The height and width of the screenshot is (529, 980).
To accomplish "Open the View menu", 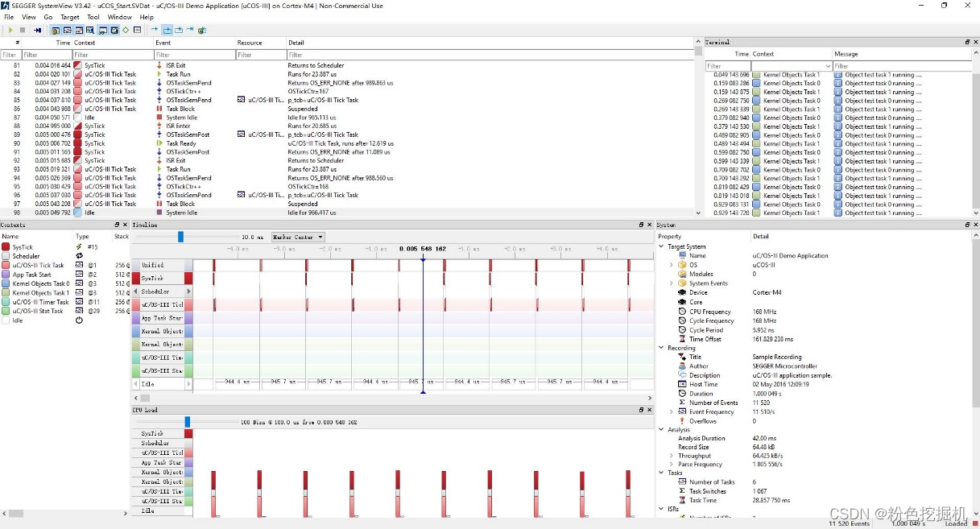I will pos(29,17).
